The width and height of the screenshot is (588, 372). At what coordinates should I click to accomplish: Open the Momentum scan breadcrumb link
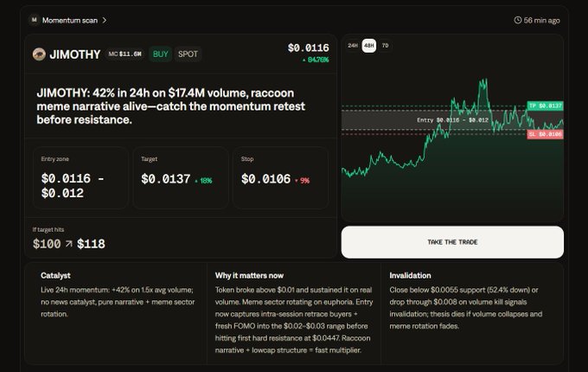tap(70, 20)
